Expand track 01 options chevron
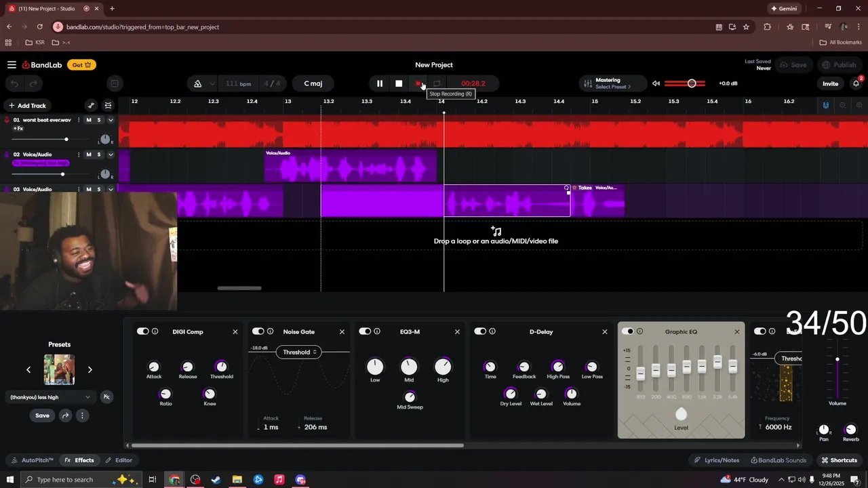The width and height of the screenshot is (868, 488). click(111, 120)
